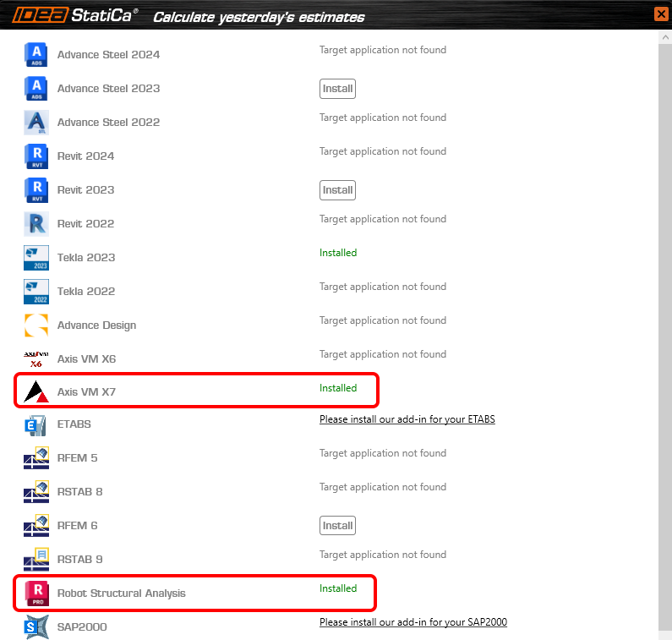The width and height of the screenshot is (672, 640).
Task: Click the Axis VM X6 icon
Action: coord(36,359)
